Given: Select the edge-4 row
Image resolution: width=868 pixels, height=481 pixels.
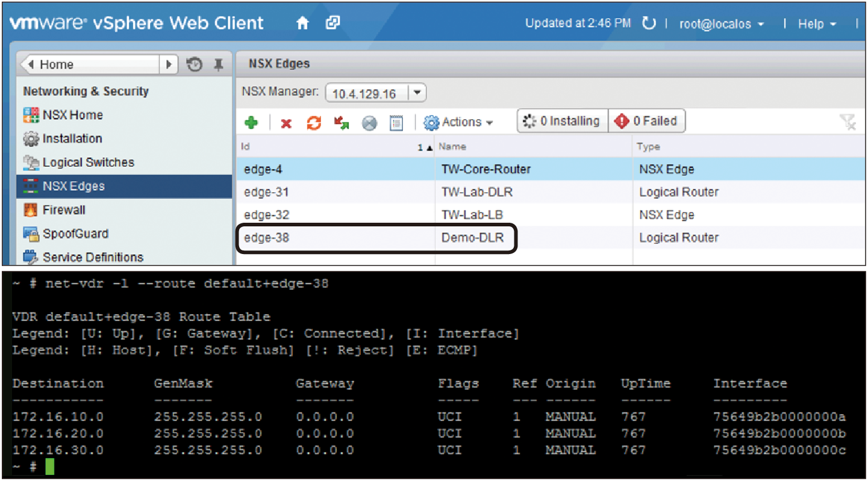Looking at the screenshot, I should click(551, 169).
